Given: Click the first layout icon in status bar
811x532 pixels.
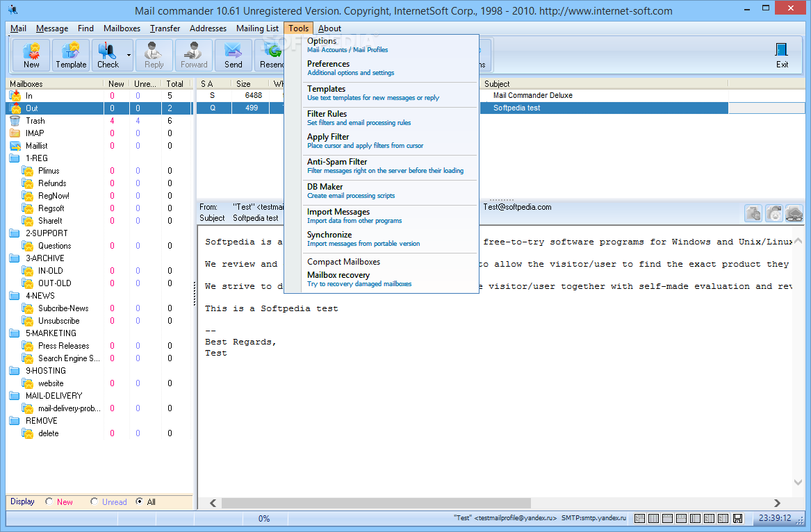Looking at the screenshot, I should pyautogui.click(x=640, y=518).
